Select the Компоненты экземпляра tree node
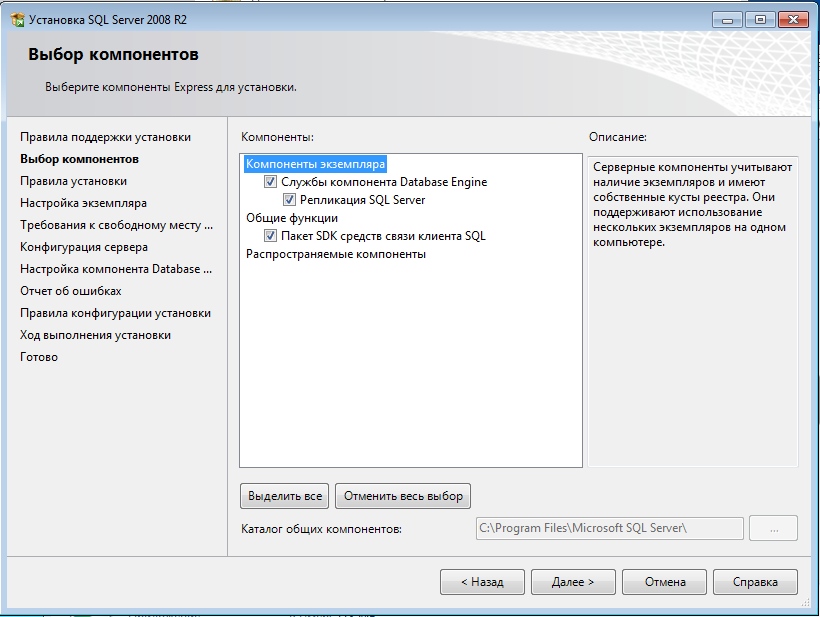 315,164
